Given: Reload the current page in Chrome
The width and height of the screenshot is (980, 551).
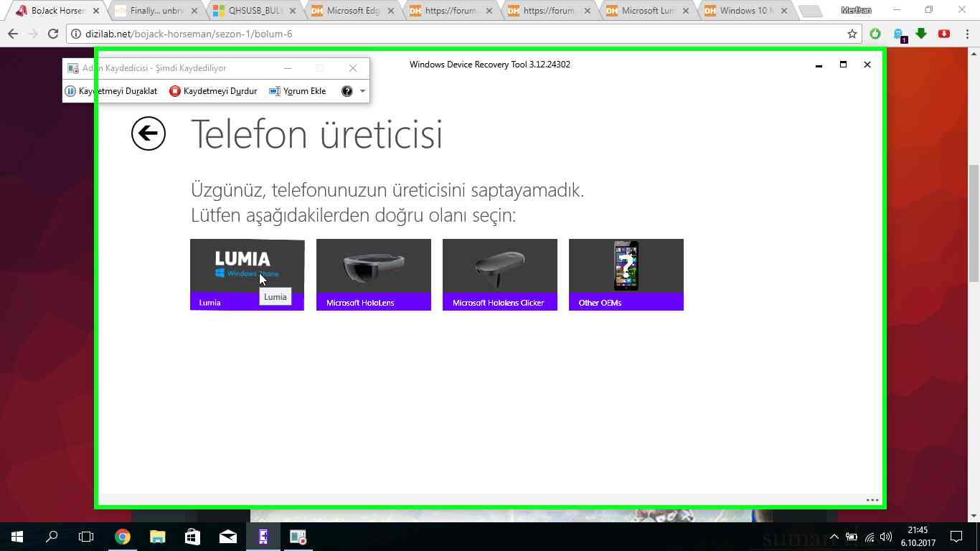Looking at the screenshot, I should pyautogui.click(x=53, y=34).
